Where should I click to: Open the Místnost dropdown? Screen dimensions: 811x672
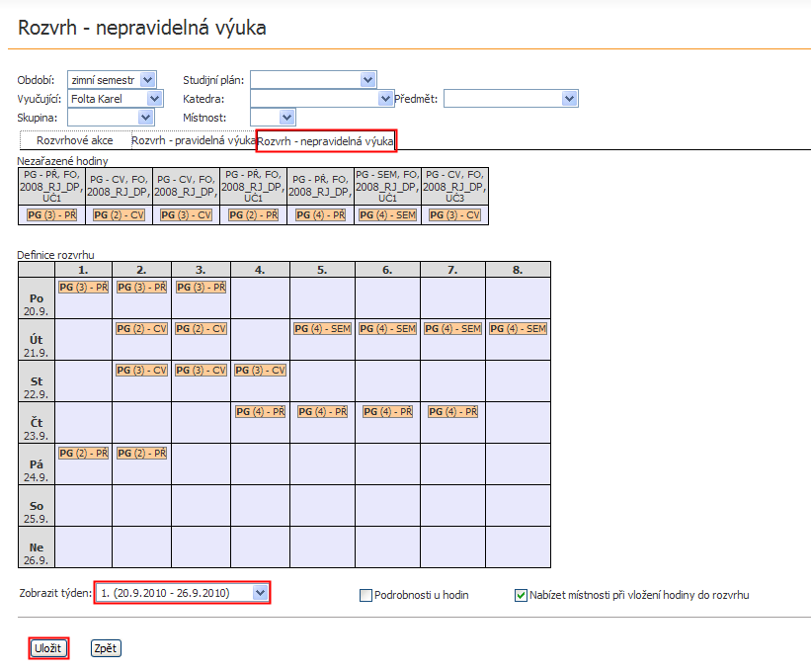pyautogui.click(x=273, y=118)
